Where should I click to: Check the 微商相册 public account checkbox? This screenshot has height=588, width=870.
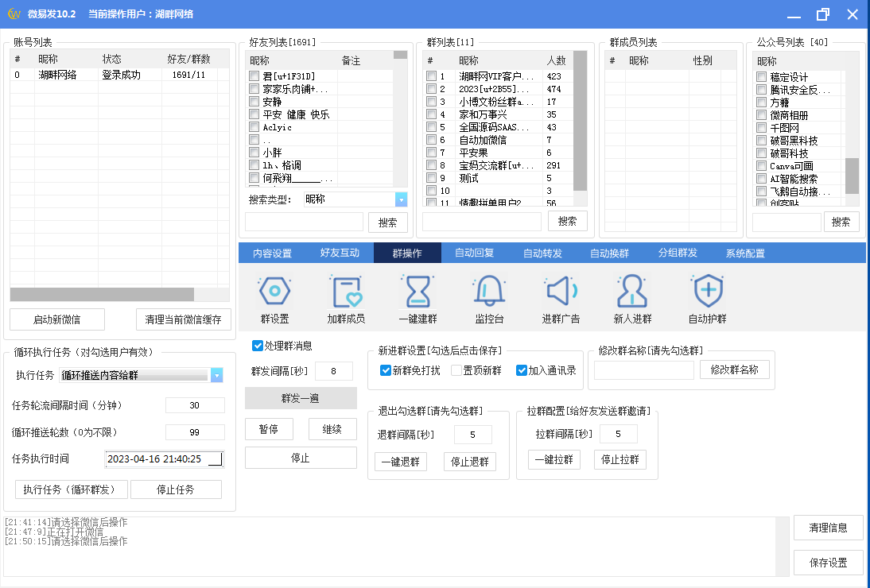pos(762,115)
